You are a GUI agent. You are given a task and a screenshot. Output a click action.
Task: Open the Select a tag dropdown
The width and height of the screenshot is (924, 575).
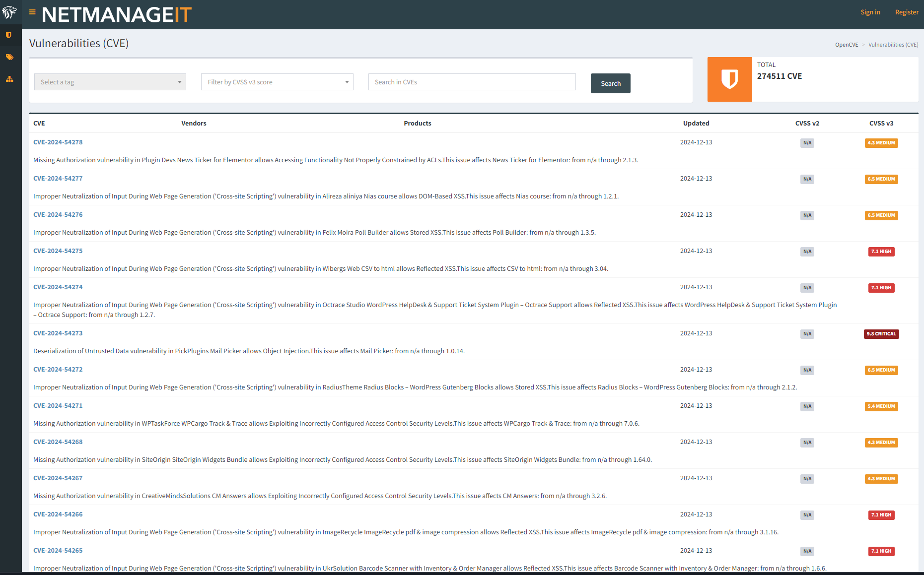tap(110, 82)
